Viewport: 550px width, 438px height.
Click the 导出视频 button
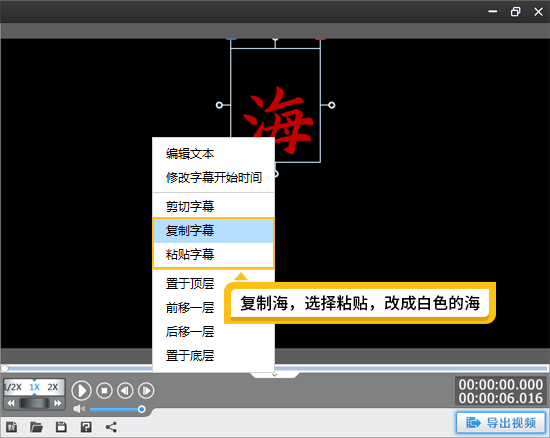501,423
